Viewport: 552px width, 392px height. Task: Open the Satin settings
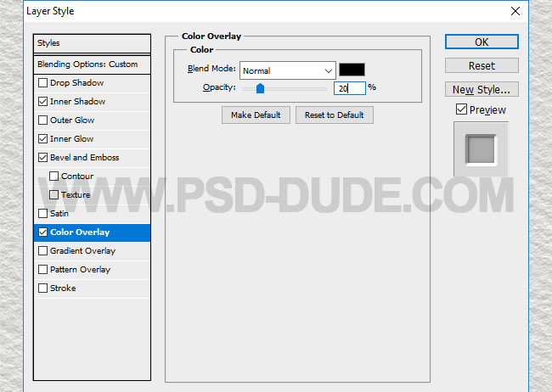tap(59, 214)
